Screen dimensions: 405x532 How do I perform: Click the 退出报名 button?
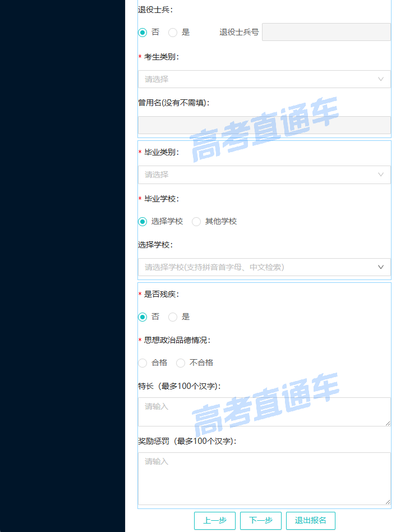311,520
